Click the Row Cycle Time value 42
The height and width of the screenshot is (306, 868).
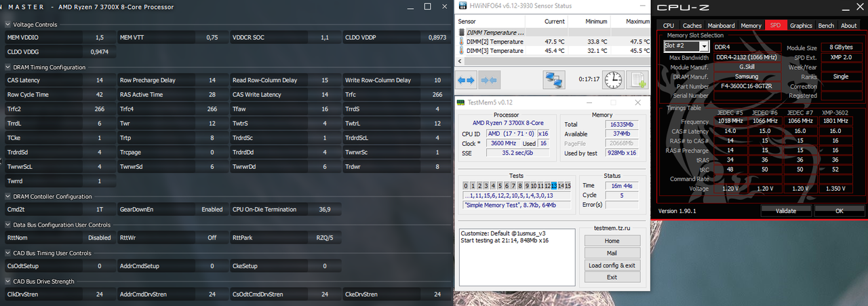(100, 95)
